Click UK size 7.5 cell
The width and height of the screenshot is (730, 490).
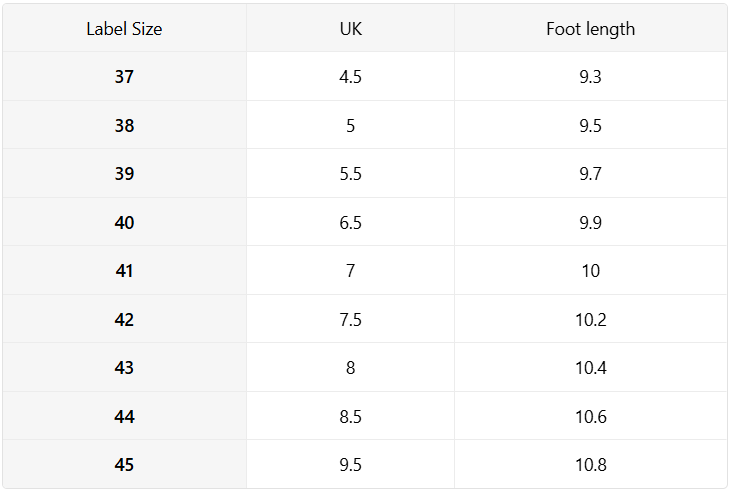point(351,319)
